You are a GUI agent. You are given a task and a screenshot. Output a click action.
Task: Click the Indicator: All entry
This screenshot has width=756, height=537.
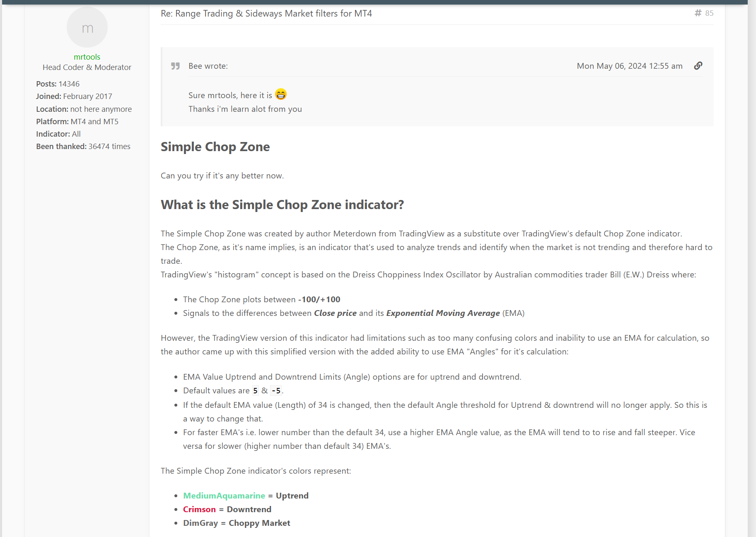(58, 134)
